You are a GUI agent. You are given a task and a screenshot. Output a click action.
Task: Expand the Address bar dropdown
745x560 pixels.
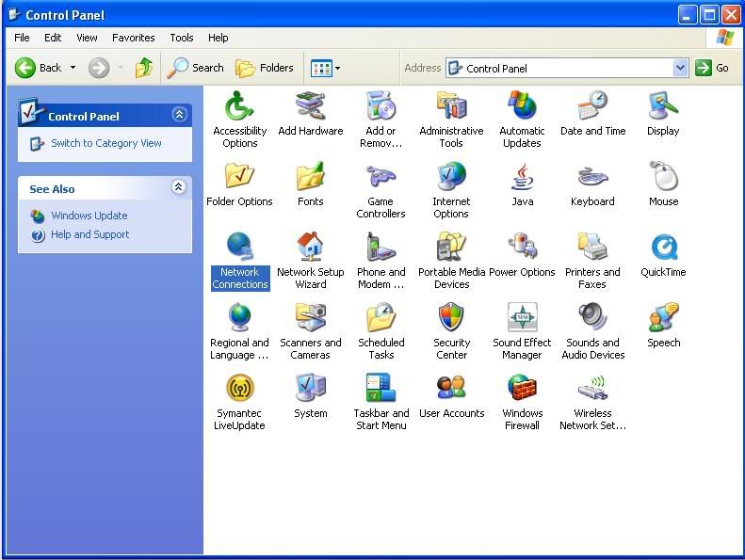pyautogui.click(x=680, y=68)
